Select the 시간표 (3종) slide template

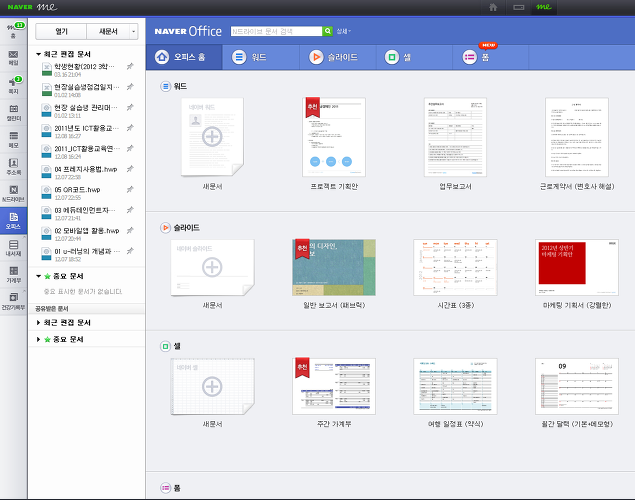coord(455,267)
